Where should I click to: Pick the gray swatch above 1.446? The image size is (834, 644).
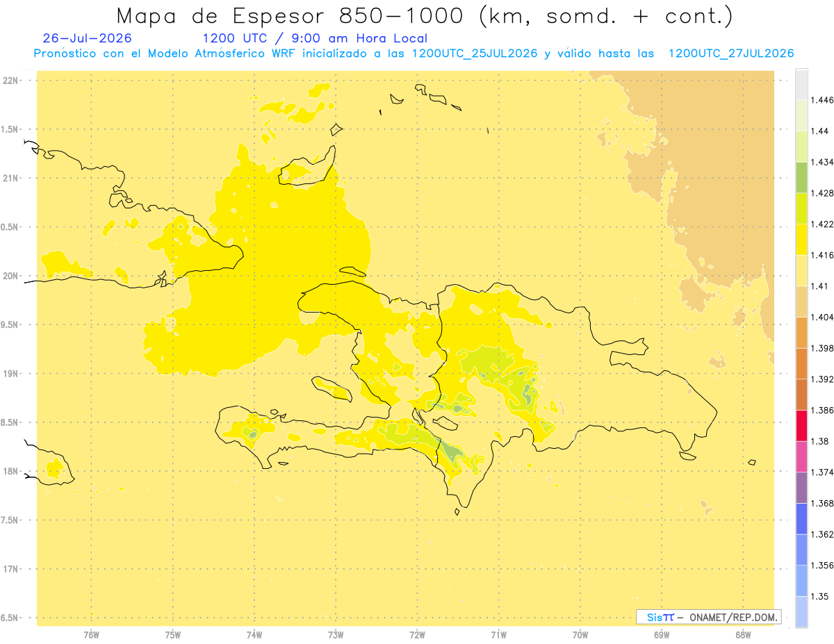[x=801, y=84]
